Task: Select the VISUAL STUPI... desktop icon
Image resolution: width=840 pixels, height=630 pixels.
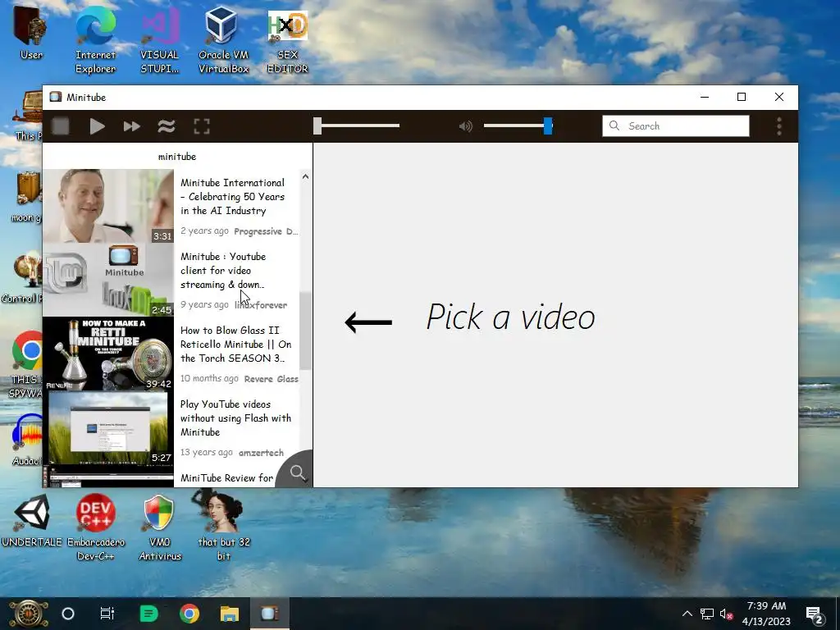Action: click(160, 40)
